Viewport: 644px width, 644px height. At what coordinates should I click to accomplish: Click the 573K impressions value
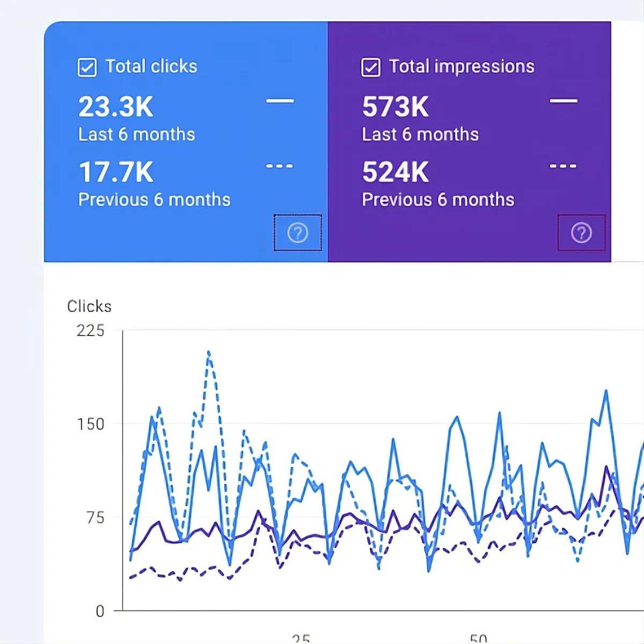396,107
